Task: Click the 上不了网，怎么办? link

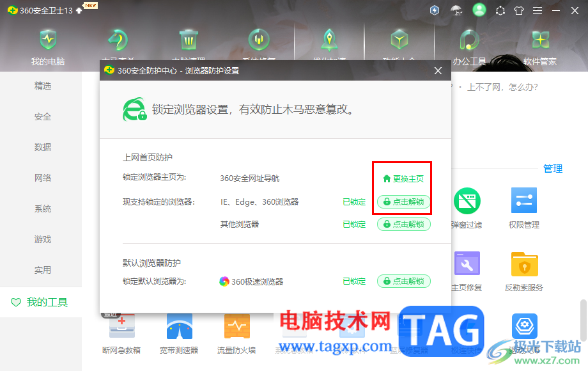Action: click(502, 88)
